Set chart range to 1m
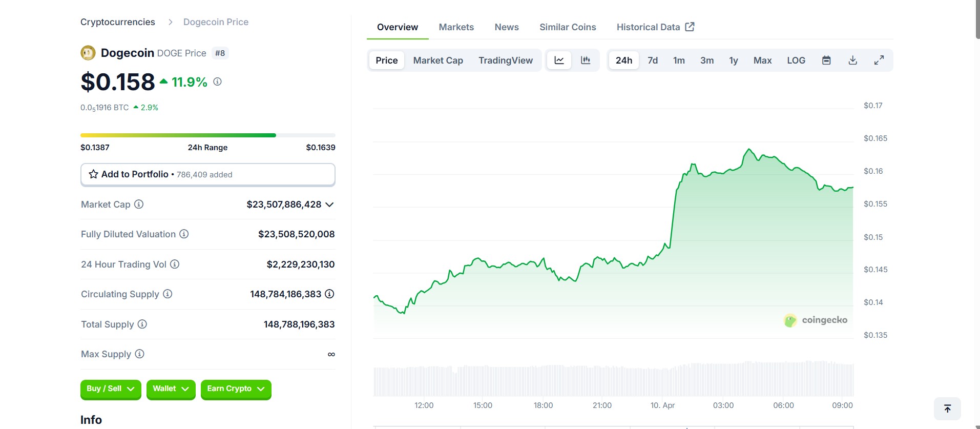Viewport: 980px width, 429px height. 679,60
